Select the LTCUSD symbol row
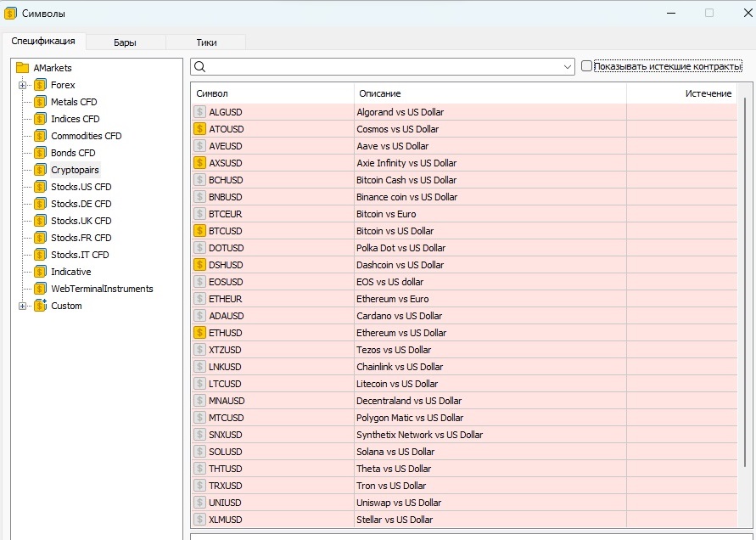 465,384
